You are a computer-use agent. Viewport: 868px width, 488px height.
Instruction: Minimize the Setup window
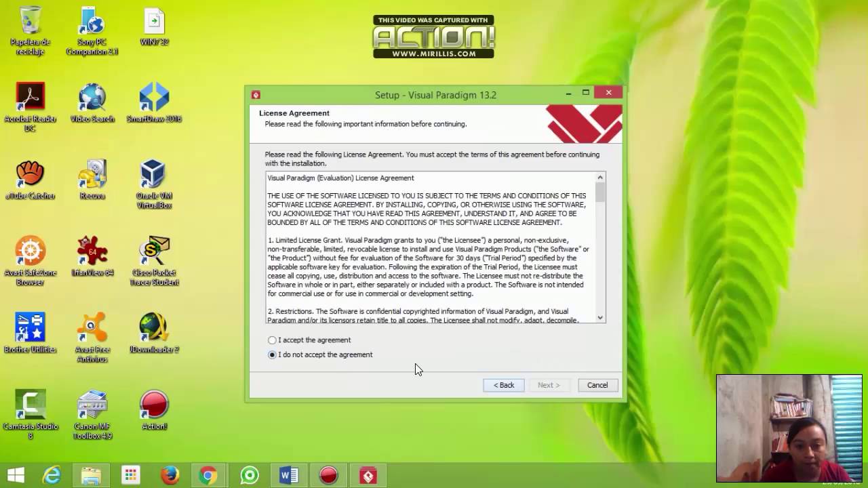pyautogui.click(x=568, y=94)
